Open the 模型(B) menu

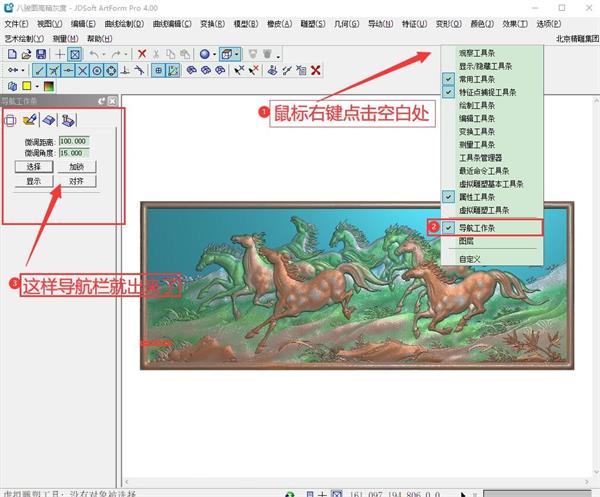(x=246, y=24)
